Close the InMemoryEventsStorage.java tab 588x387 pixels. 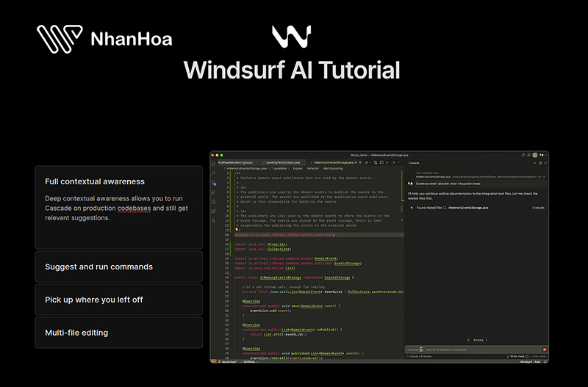pyautogui.click(x=360, y=162)
